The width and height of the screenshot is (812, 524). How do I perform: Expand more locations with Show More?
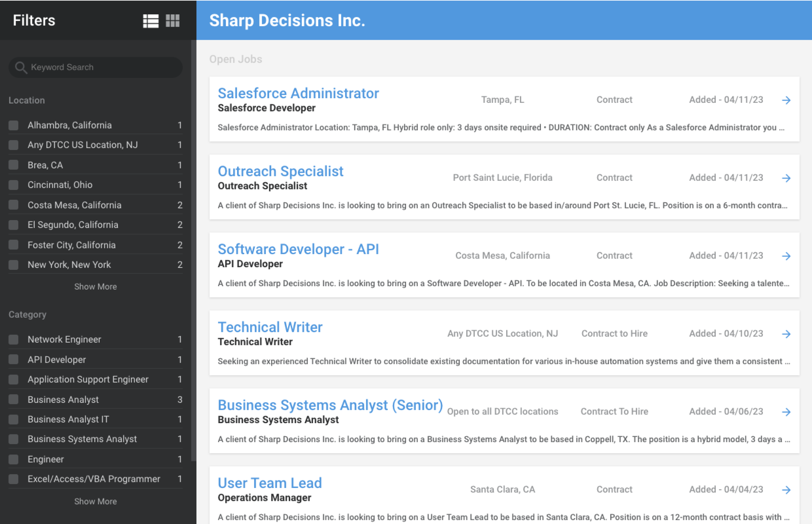tap(95, 287)
